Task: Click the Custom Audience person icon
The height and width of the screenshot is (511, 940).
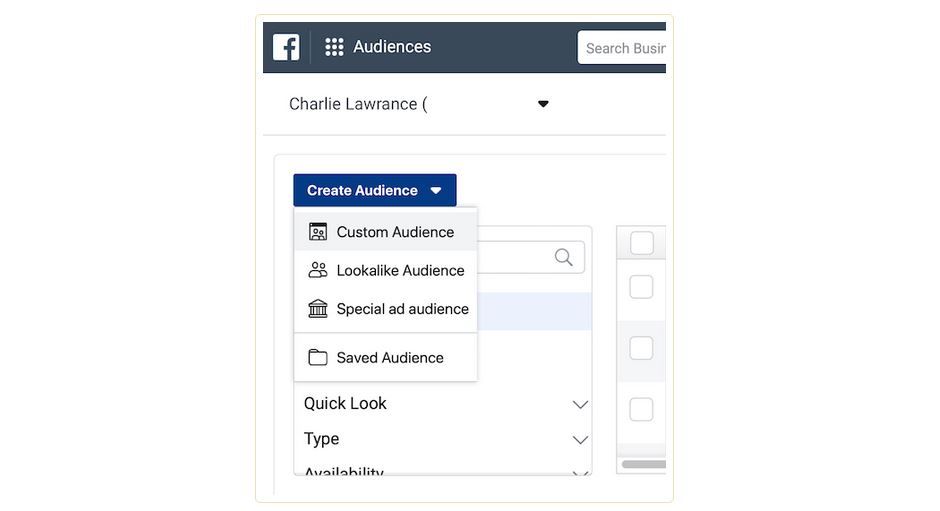Action: point(318,232)
